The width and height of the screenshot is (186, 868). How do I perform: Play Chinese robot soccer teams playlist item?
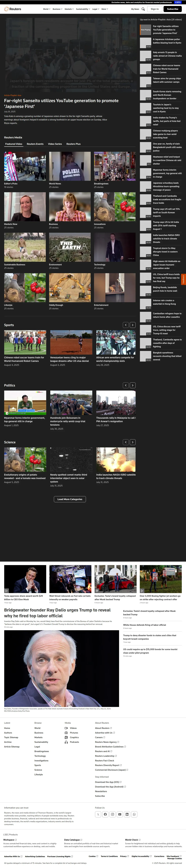pos(161,69)
